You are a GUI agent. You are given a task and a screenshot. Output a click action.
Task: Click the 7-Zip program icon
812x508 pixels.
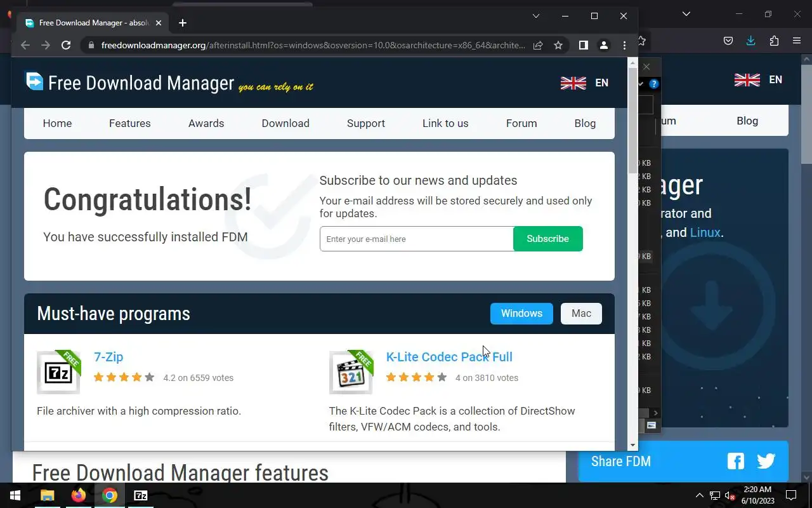coord(58,372)
